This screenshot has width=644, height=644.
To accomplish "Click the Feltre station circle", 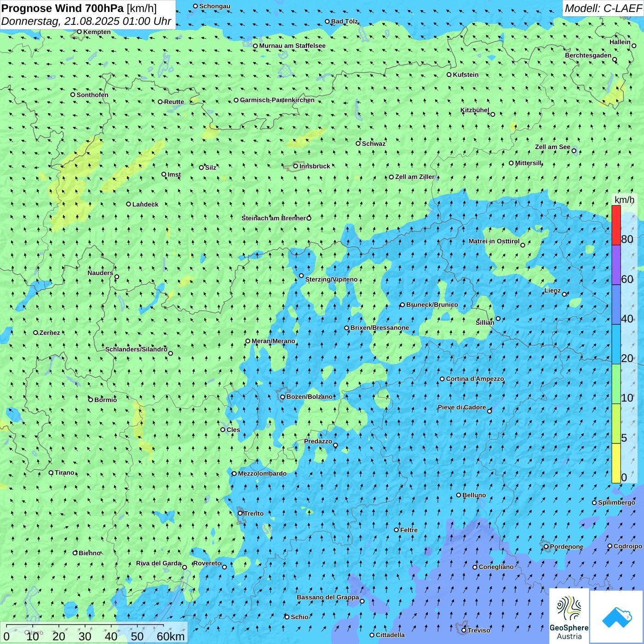I will coord(396,530).
